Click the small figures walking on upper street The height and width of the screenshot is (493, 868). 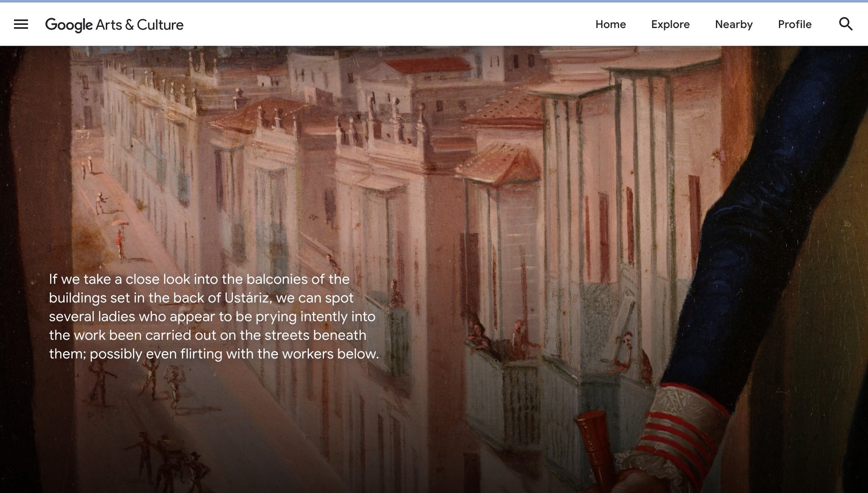pyautogui.click(x=96, y=185)
